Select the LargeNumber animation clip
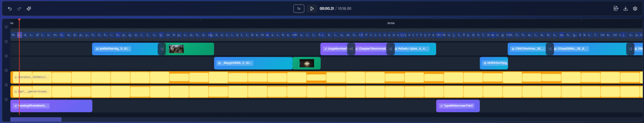The height and width of the screenshot is (123, 644). click(x=334, y=49)
